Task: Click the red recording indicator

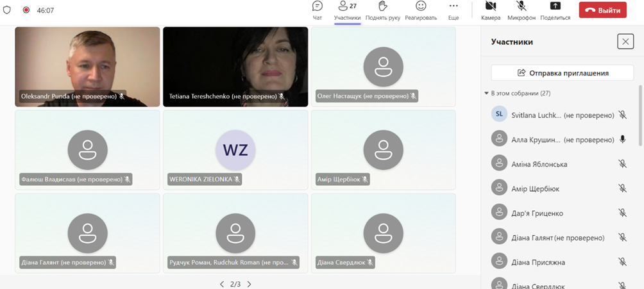Action: (26, 10)
